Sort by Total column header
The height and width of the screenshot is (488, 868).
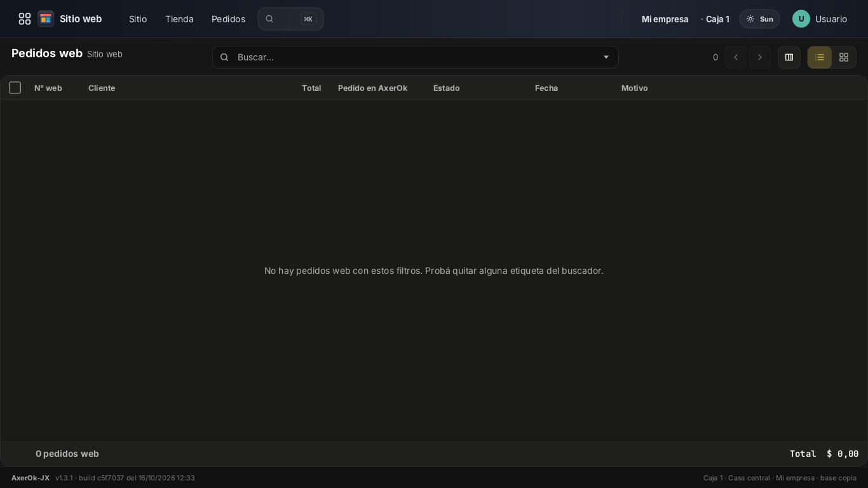[311, 88]
